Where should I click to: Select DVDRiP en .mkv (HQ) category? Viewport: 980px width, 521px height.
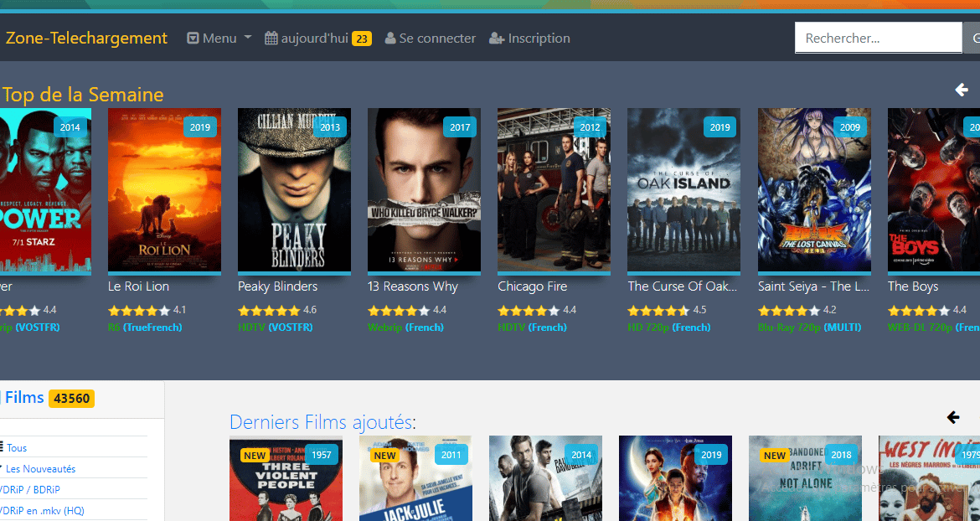coord(42,510)
